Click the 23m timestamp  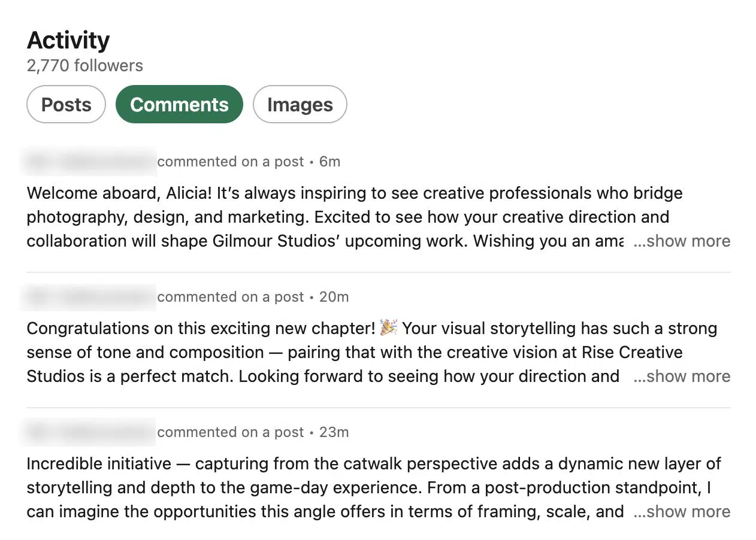pyautogui.click(x=334, y=432)
